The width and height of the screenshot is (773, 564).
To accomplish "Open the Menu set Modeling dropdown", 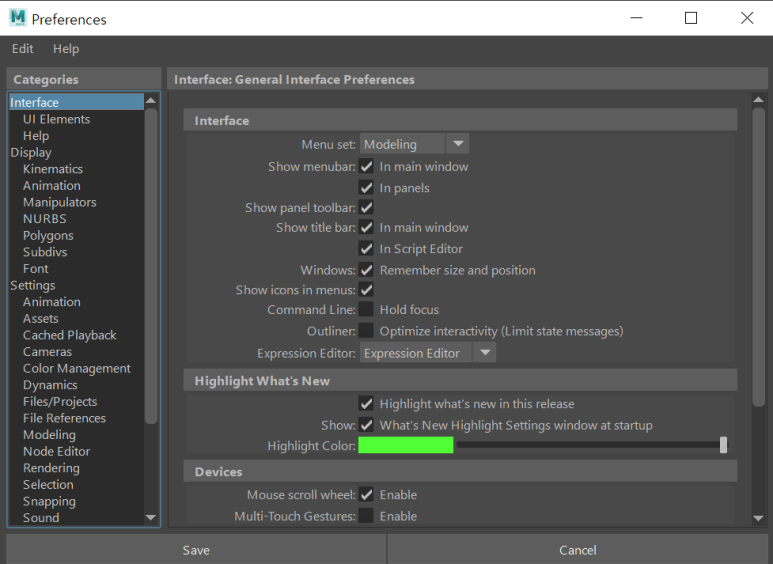I will tap(414, 144).
